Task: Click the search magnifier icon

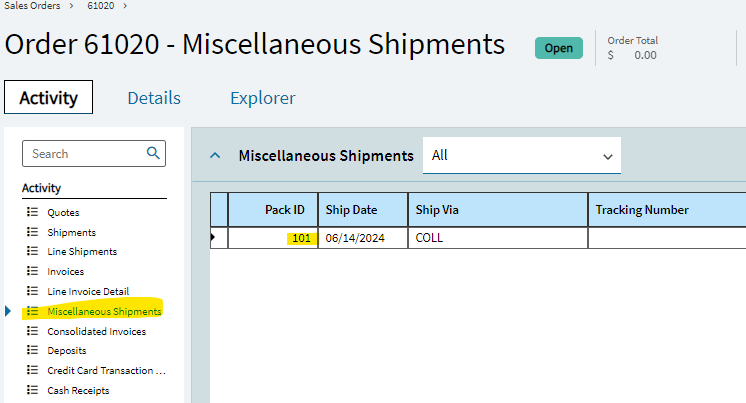Action: point(153,153)
